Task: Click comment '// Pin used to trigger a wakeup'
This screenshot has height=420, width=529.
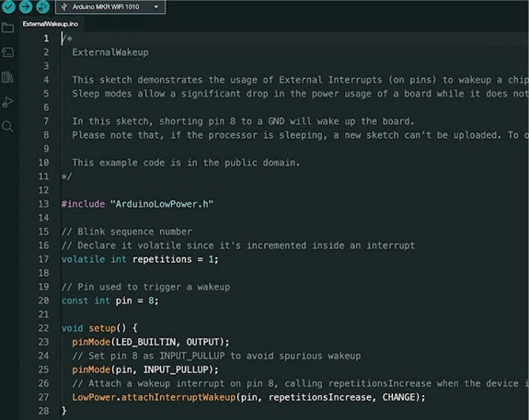Action: (145, 287)
